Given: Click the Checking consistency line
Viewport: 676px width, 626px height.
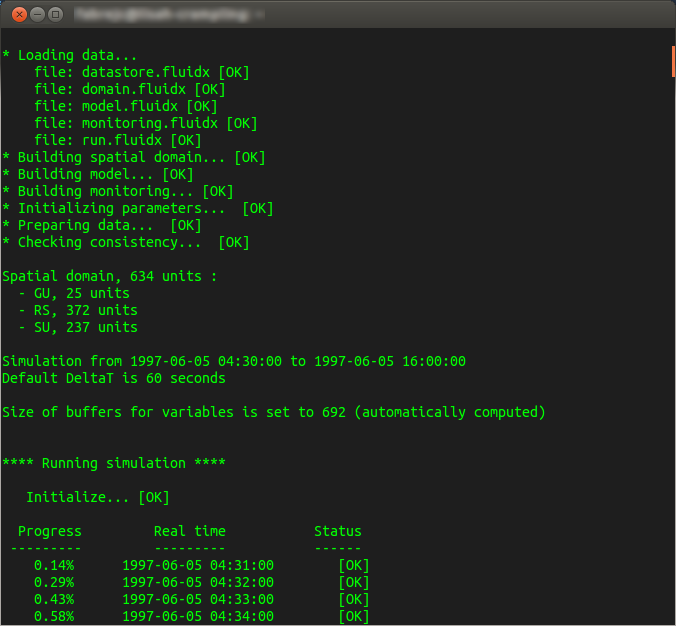Looking at the screenshot, I should 126,242.
